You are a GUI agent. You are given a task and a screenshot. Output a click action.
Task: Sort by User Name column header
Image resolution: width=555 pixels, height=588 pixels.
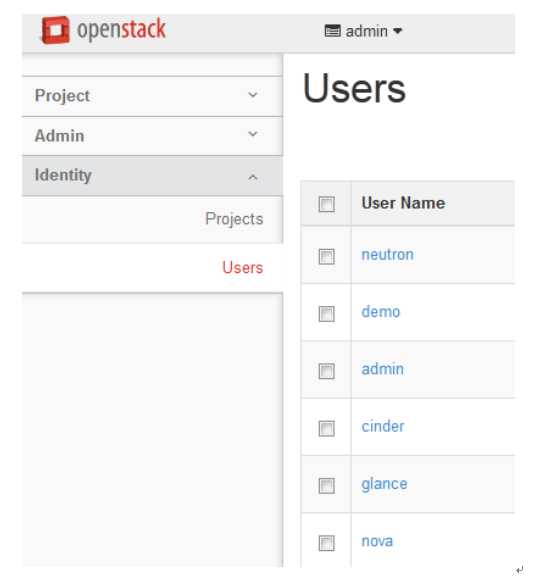pos(403,203)
